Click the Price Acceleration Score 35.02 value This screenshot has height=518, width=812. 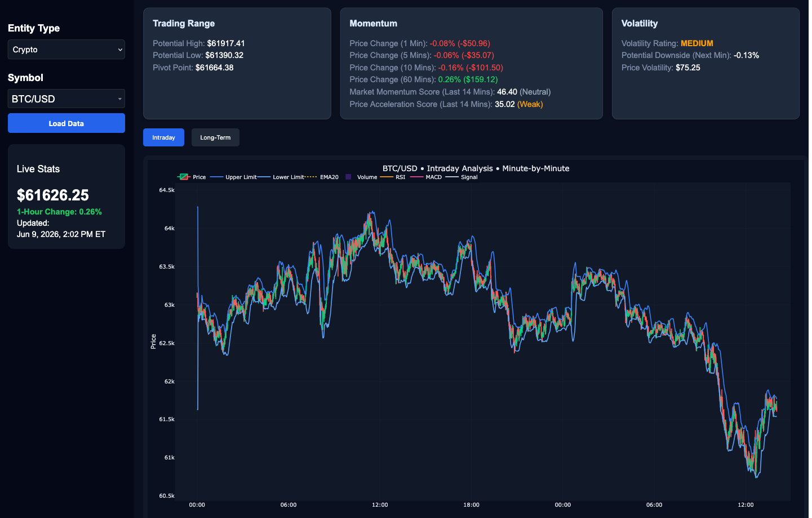(505, 104)
